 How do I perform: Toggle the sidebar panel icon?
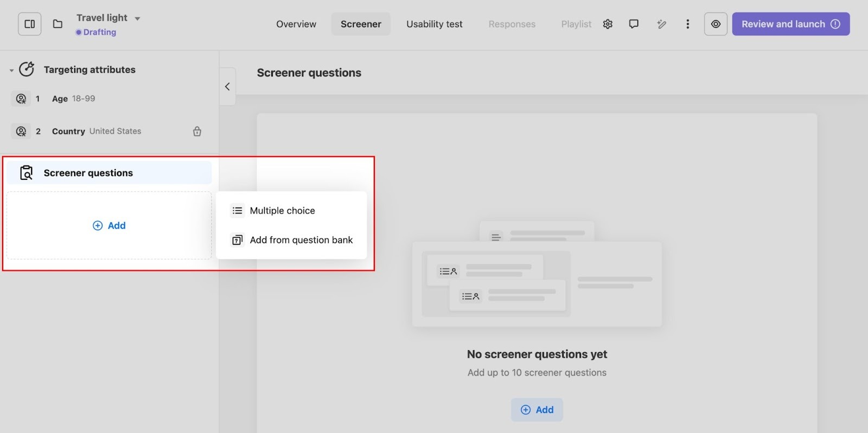(x=30, y=24)
